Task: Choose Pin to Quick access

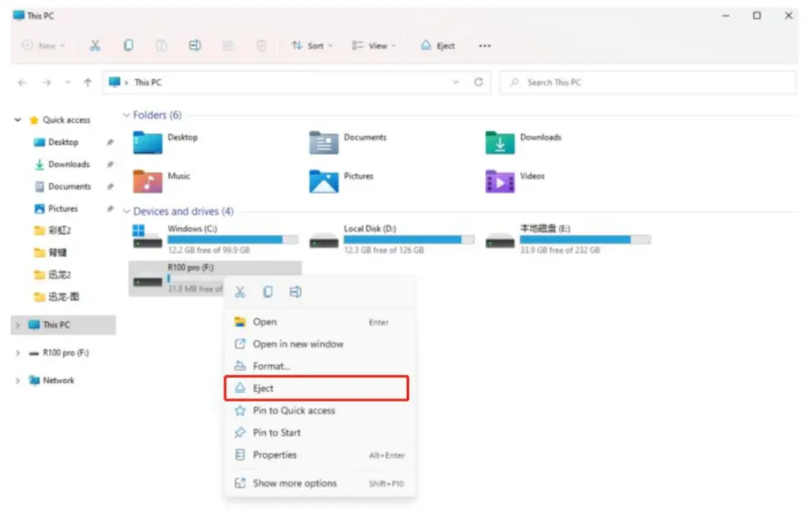Action: click(319, 411)
